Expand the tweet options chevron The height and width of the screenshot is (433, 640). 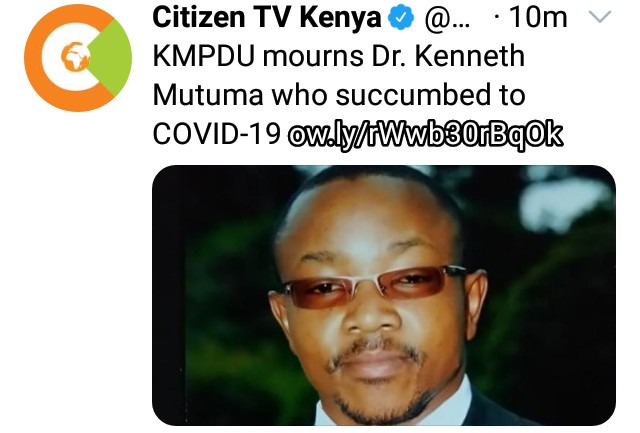(600, 17)
